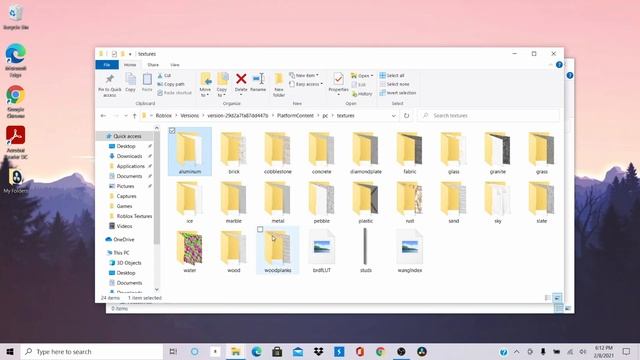Click Cut in the Clipboard group
Viewport: 640px width, 360px height.
(x=164, y=76)
